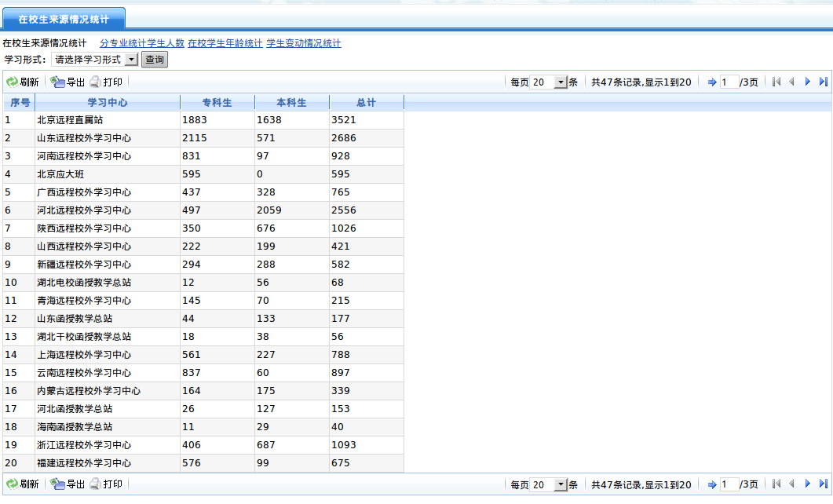
Task: Click the top toolbar print icon (打印)
Action: (x=95, y=82)
